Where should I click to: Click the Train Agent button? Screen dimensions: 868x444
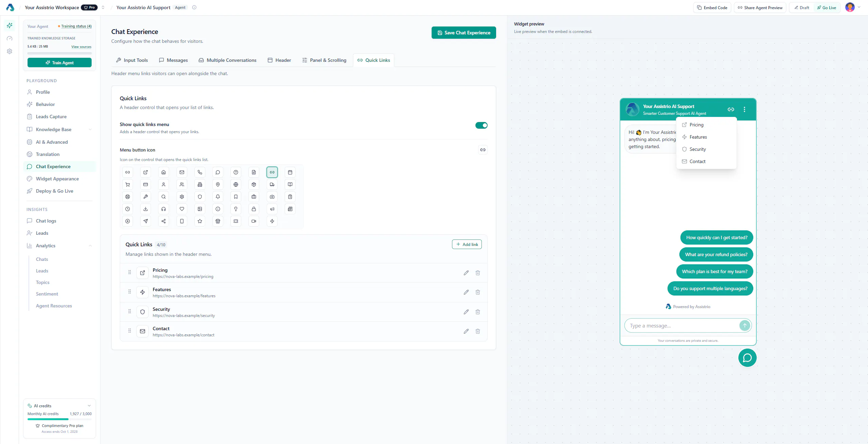coord(59,63)
